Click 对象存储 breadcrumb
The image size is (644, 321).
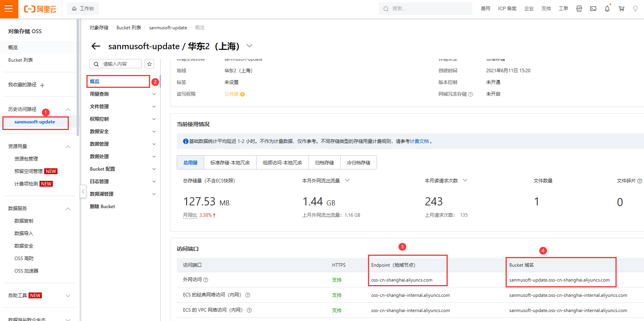pyautogui.click(x=99, y=28)
